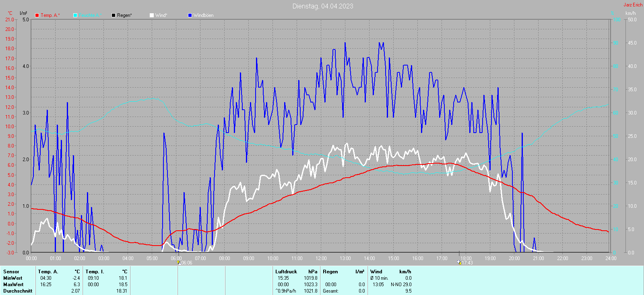Click the blue Windböen legend swatch
Image resolution: width=644 pixels, height=295 pixels.
pos(190,15)
